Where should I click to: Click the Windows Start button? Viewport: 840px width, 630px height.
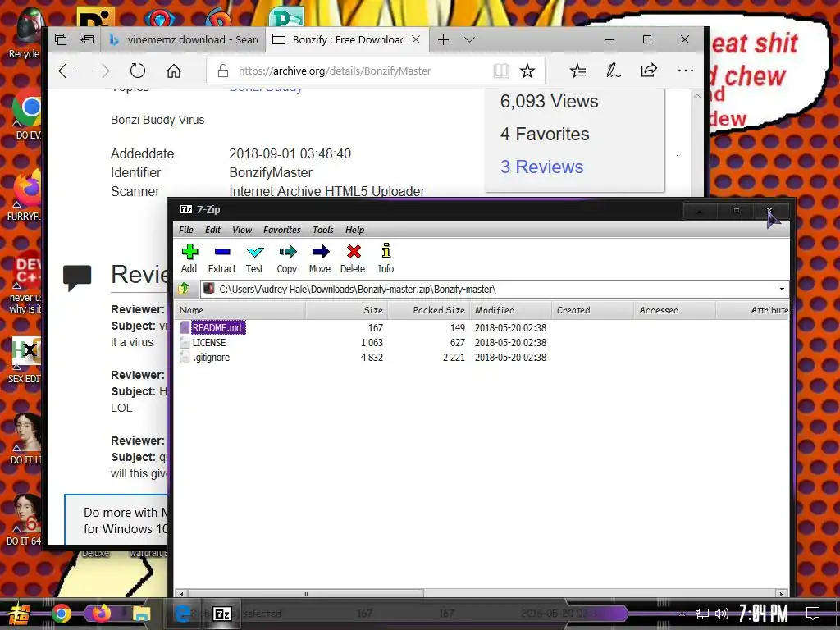tap(18, 614)
